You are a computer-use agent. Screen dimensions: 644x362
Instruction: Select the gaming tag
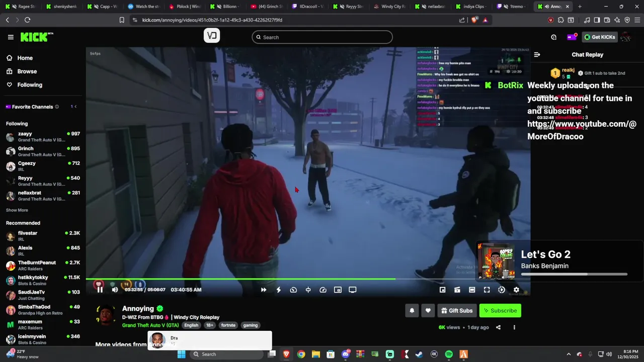point(251,325)
